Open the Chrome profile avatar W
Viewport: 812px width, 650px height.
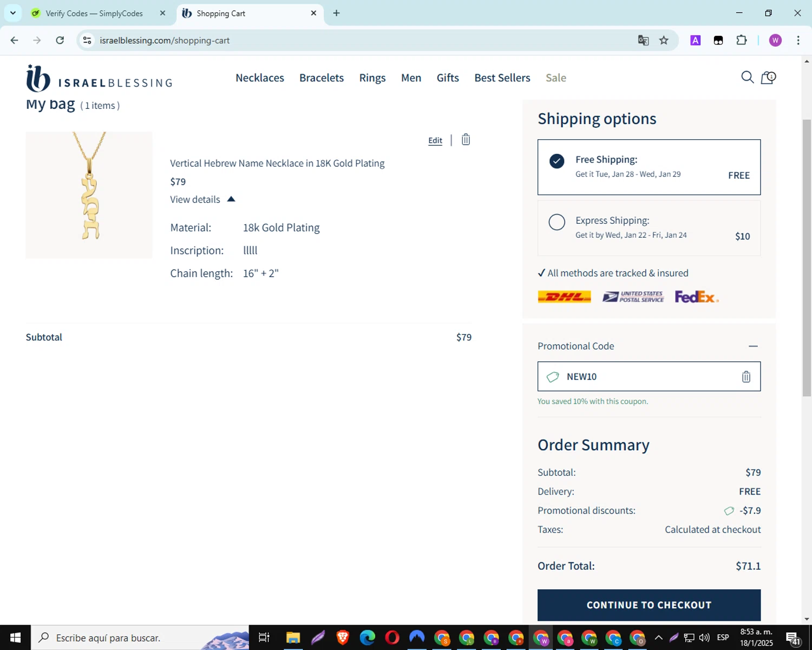(x=775, y=40)
